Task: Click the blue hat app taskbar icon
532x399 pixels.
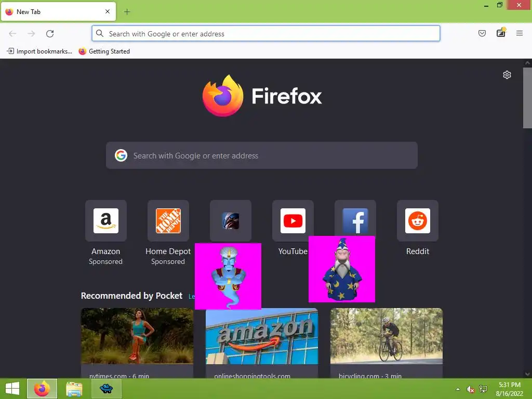Action: pyautogui.click(x=106, y=389)
